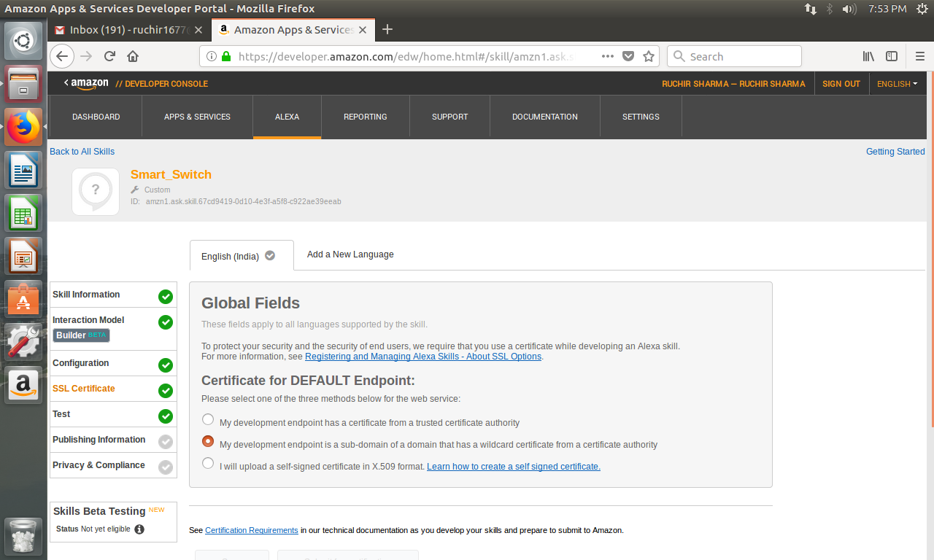Go to Skill Information step

coord(113,295)
